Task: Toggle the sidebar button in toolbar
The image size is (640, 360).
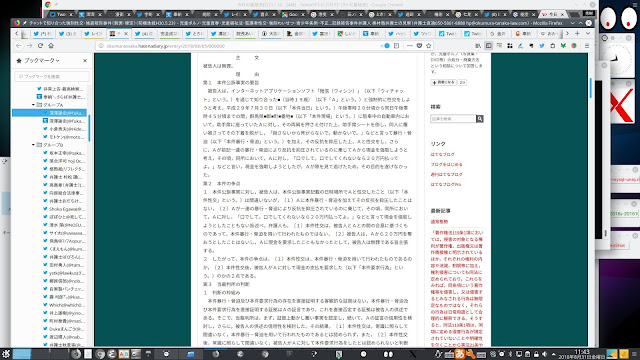Action: [489, 46]
